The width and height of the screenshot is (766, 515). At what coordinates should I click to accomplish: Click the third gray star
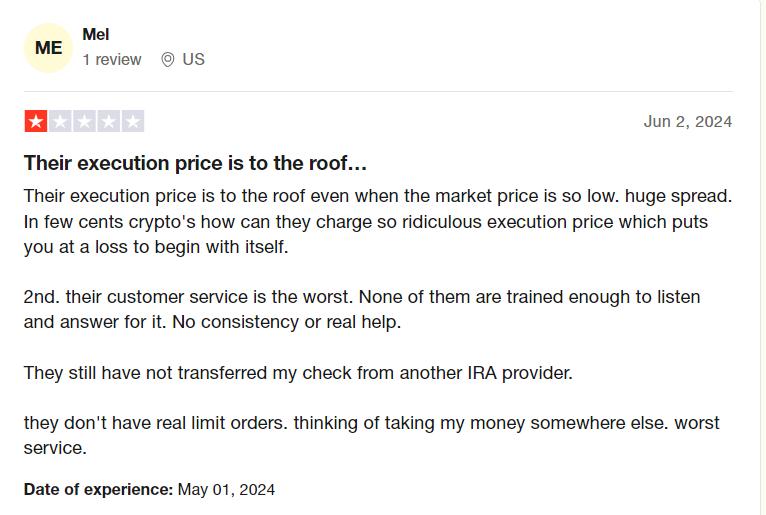85,121
